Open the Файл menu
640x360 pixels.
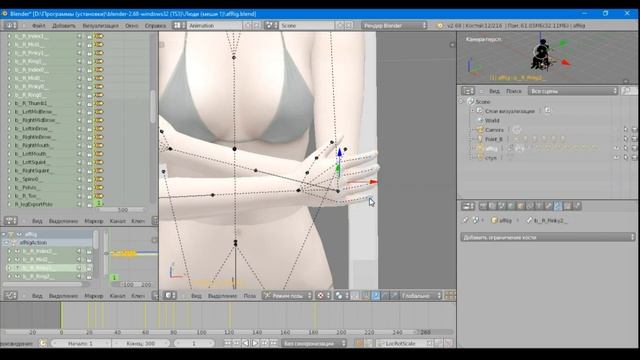[x=38, y=26]
